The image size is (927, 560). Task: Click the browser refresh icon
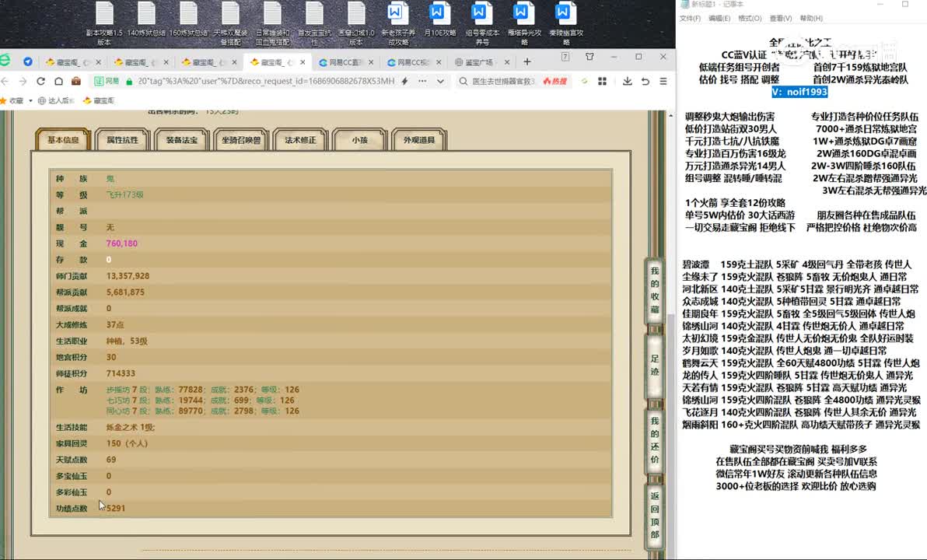point(39,81)
